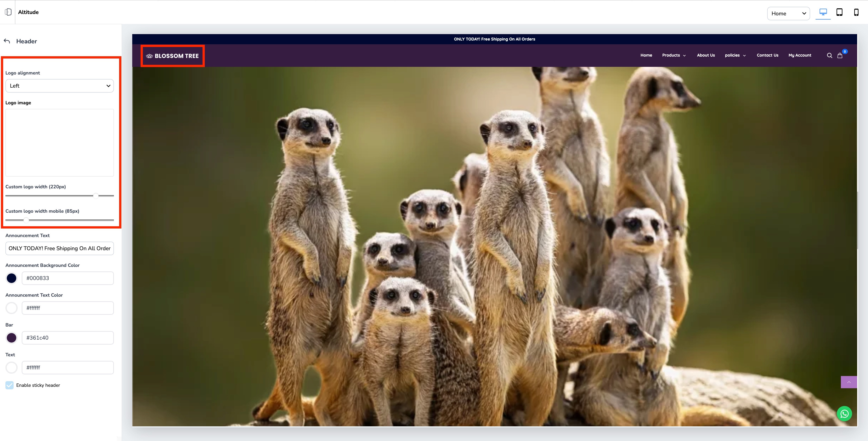
Task: Click the WhatsApp chat icon
Action: tap(844, 414)
